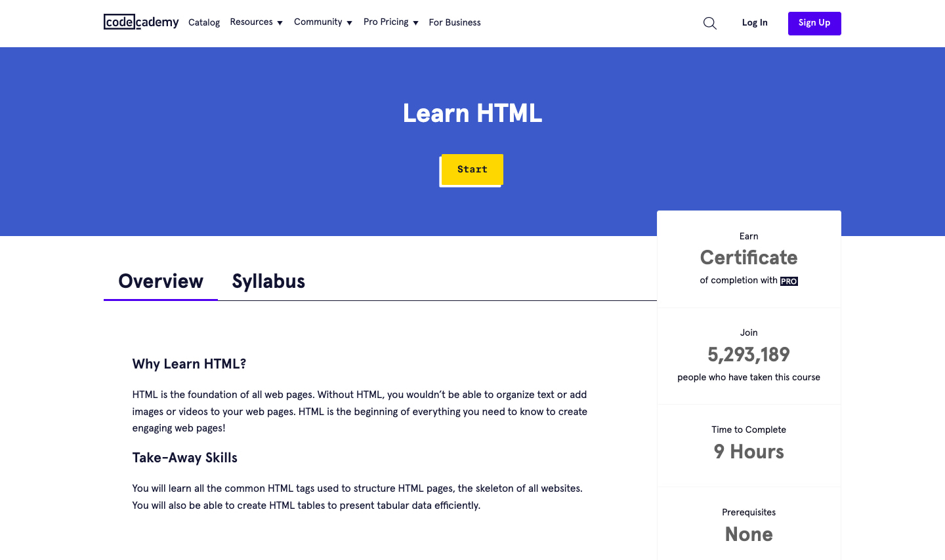Select the Overview tab
The height and width of the screenshot is (560, 945).
[161, 281]
